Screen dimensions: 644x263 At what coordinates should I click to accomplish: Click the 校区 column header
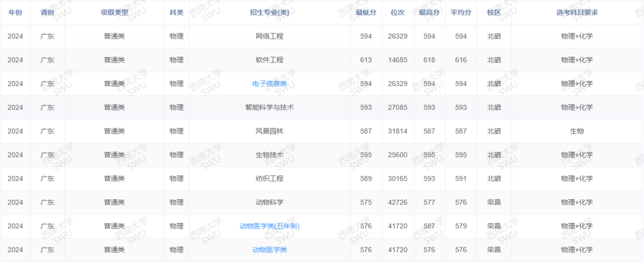click(494, 13)
